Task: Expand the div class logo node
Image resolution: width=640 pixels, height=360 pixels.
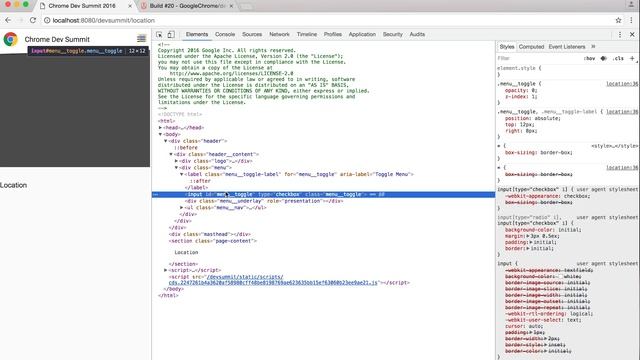Action: [x=176, y=161]
